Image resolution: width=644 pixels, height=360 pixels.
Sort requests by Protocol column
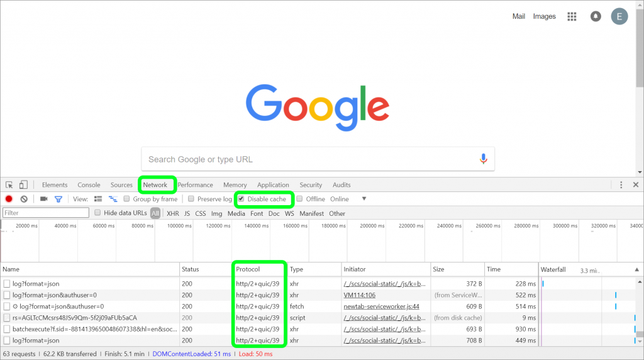point(260,269)
